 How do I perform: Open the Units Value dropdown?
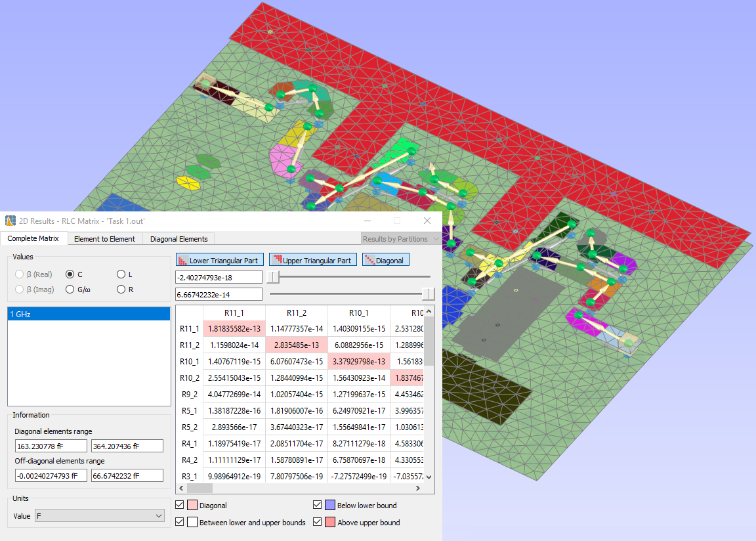coord(98,517)
